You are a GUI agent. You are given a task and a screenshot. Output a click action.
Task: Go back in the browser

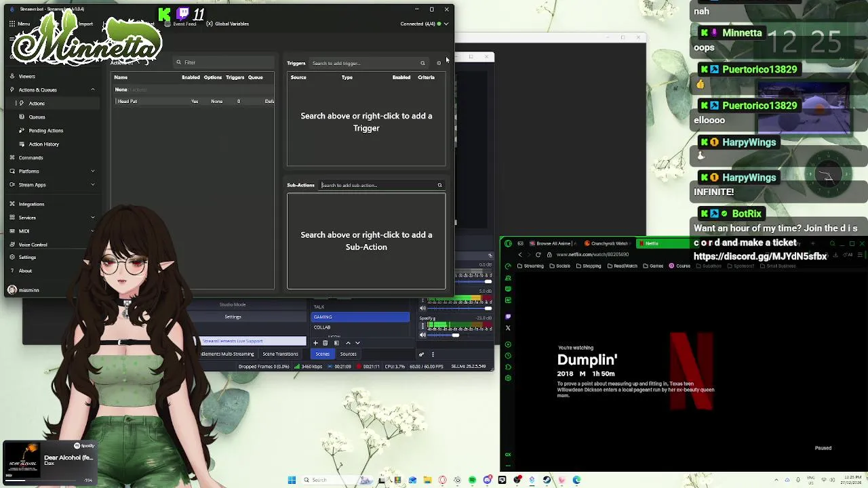pyautogui.click(x=520, y=255)
